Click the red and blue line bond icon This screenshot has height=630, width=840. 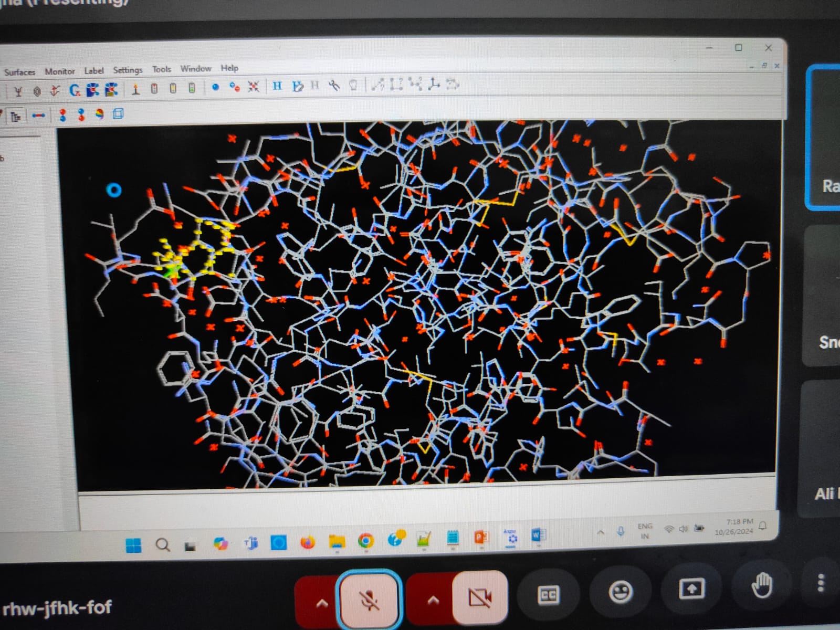click(x=38, y=115)
